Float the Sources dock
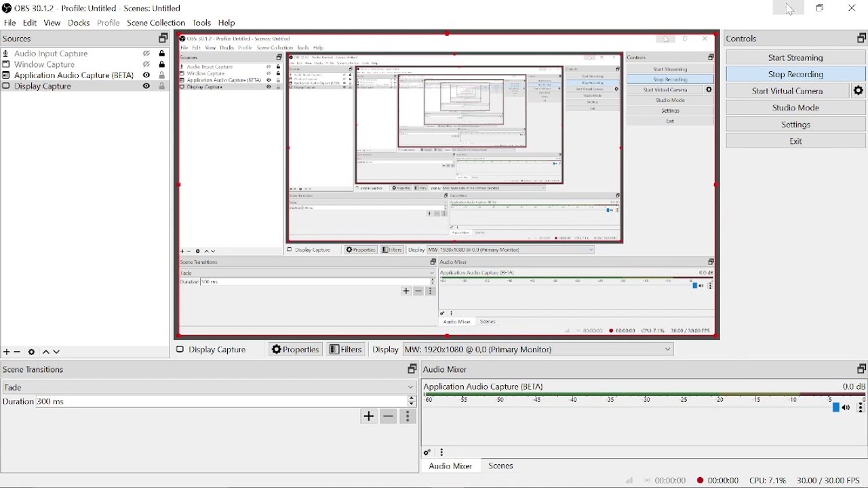868x488 pixels. coord(163,39)
